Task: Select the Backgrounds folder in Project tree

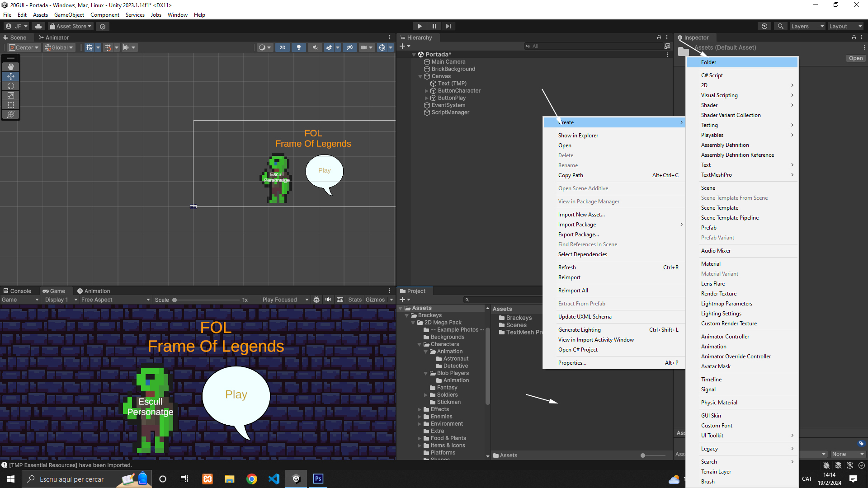Action: (447, 337)
